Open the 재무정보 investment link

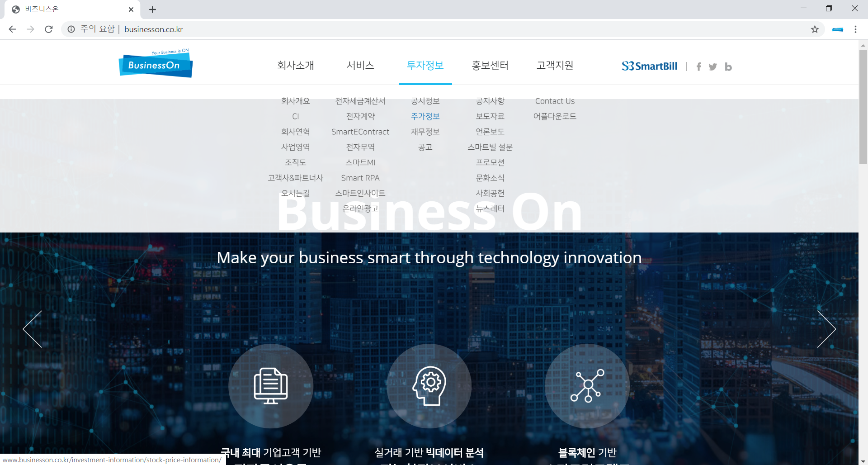tap(425, 132)
